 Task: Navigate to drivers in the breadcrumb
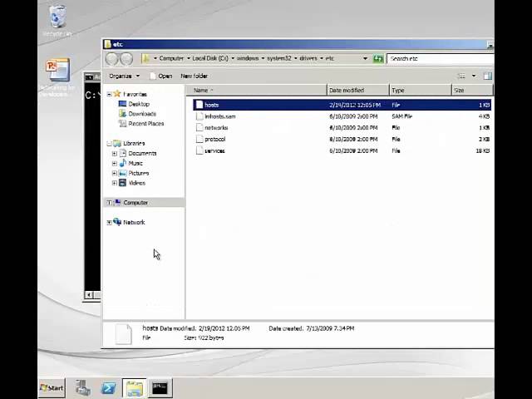coord(308,58)
